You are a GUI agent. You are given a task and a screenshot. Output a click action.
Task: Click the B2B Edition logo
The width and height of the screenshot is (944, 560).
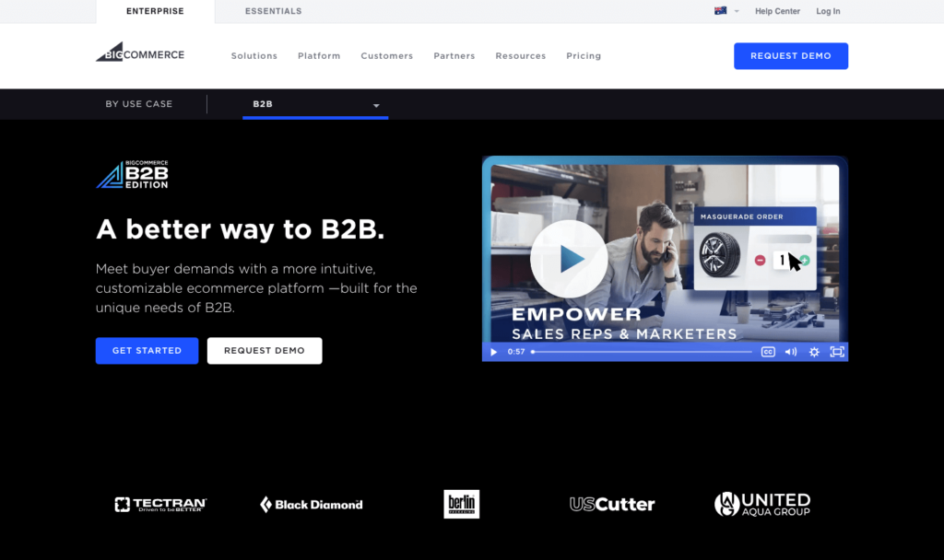click(x=133, y=174)
